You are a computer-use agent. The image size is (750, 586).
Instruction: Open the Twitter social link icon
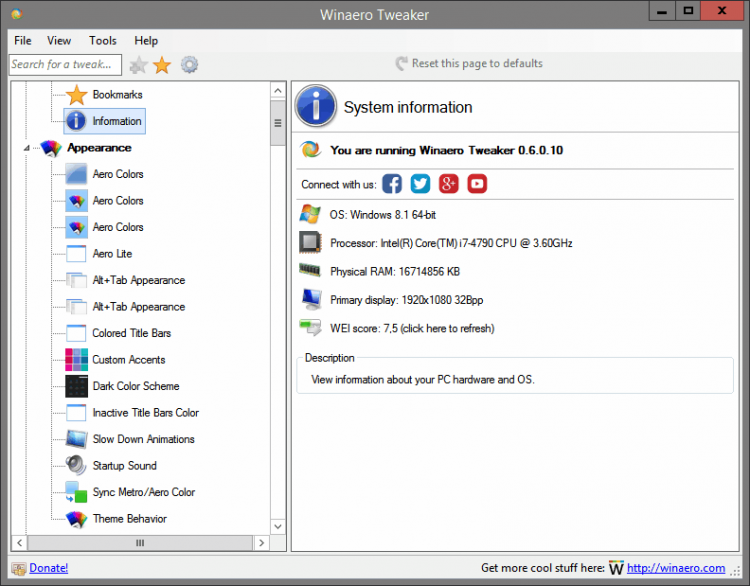[420, 184]
